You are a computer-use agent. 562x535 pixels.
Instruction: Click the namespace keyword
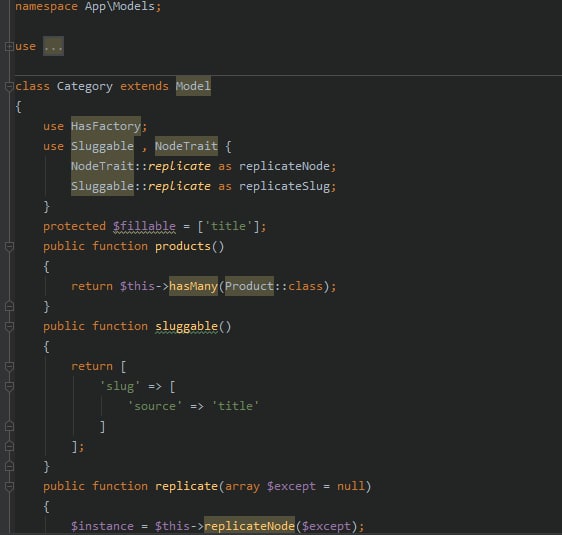(x=46, y=6)
